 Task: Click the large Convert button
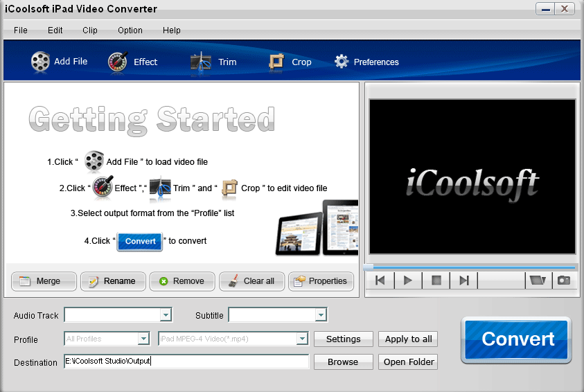point(516,339)
